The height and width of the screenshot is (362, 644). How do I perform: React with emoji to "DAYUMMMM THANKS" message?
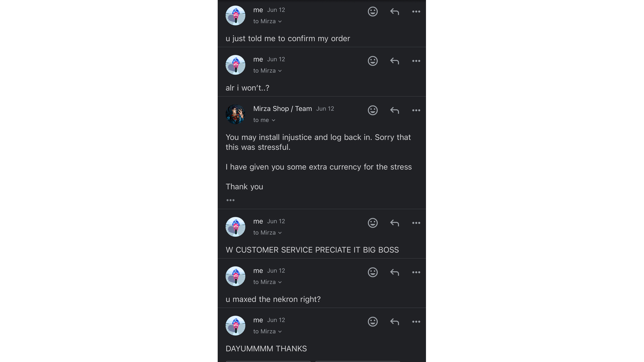point(373,322)
